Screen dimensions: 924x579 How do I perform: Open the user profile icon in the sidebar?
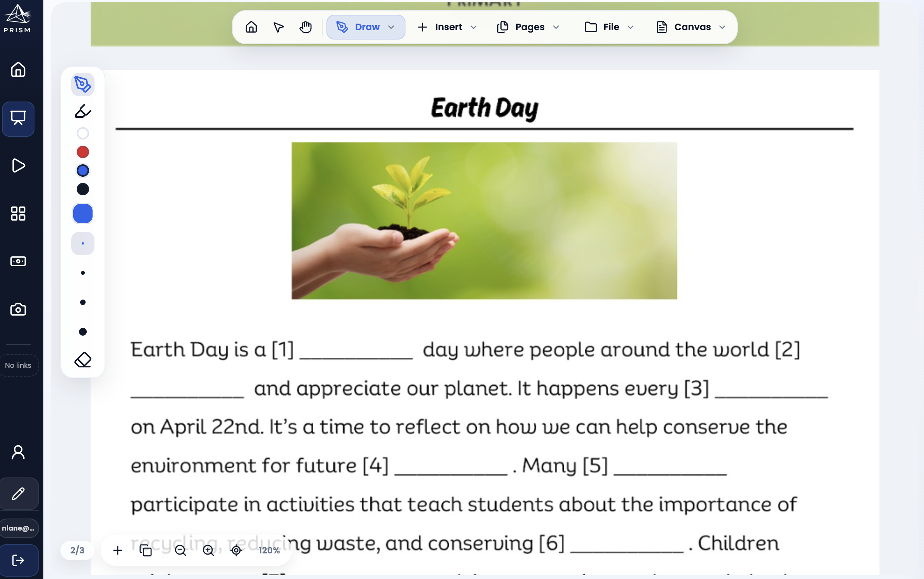pyautogui.click(x=18, y=452)
